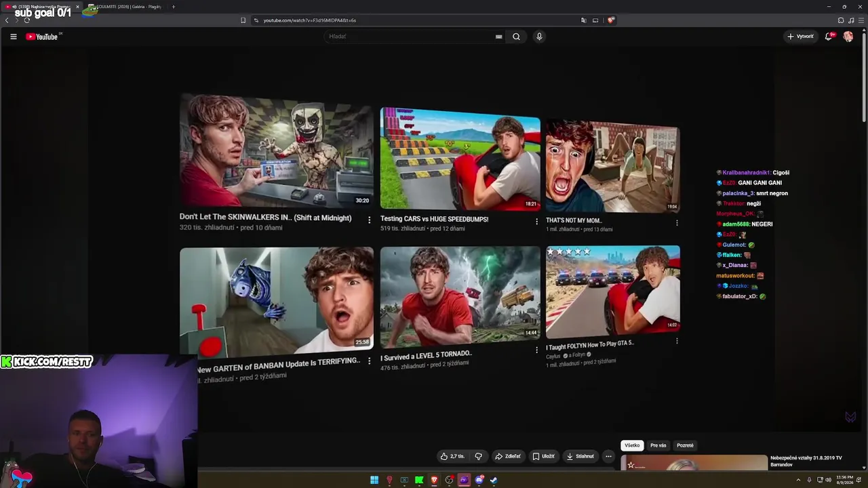This screenshot has height=488, width=868.
Task: Open a new browser tab
Action: [173, 7]
